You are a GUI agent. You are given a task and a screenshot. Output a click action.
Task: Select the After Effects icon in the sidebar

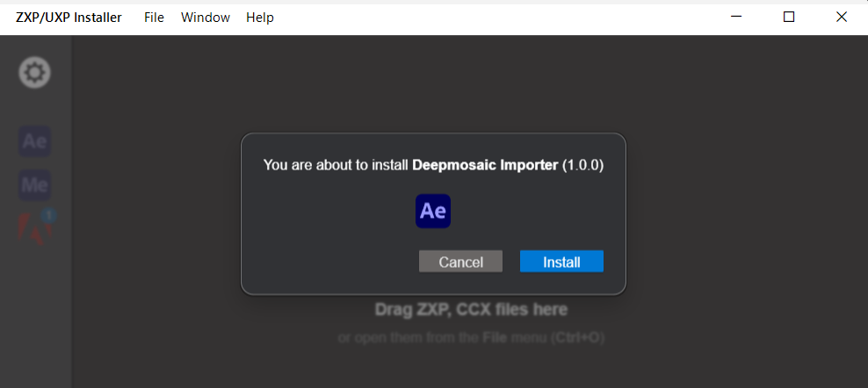tap(35, 142)
